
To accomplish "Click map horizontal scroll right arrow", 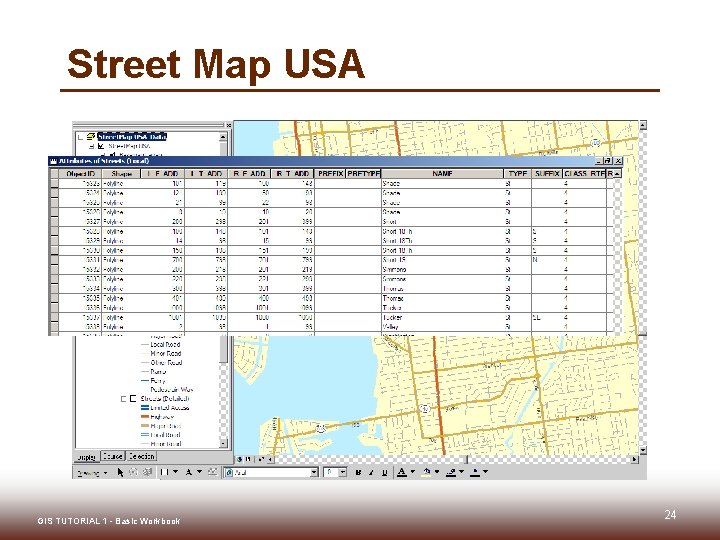I will pyautogui.click(x=634, y=459).
